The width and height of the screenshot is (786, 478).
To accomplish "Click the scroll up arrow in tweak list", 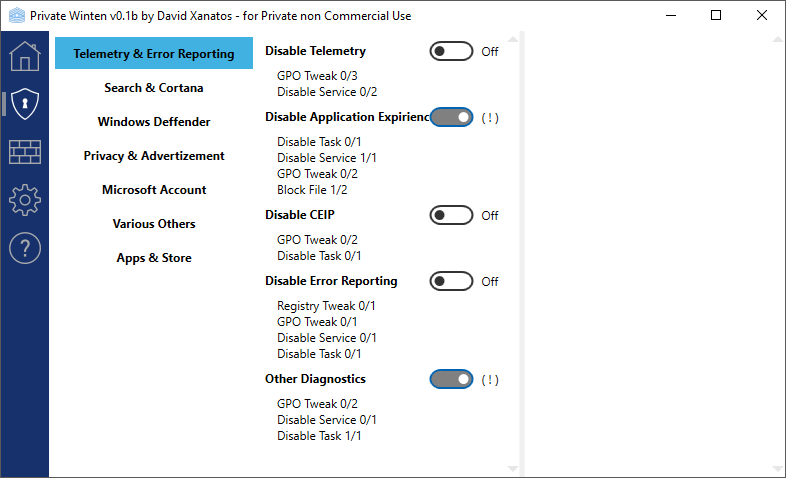I will [513, 40].
